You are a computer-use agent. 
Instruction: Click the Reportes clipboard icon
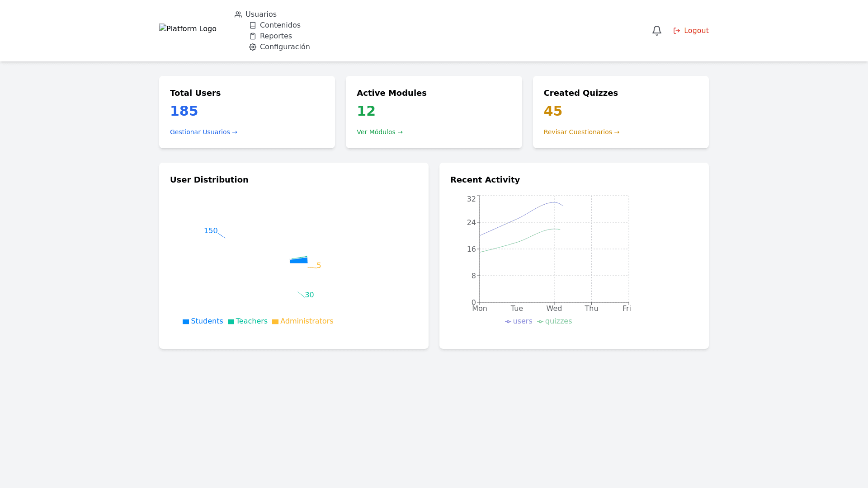point(253,36)
